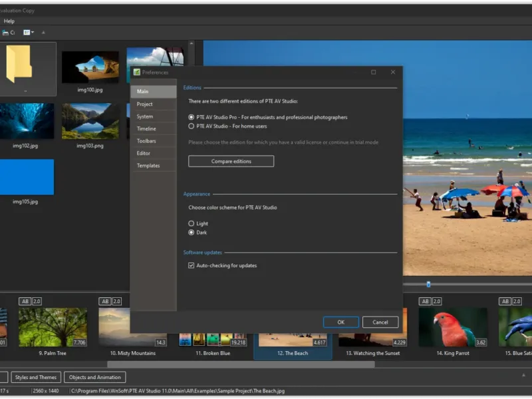Screen dimensions: 532x399
Task: Click AB transition icon above King Parrot
Action: [425, 301]
